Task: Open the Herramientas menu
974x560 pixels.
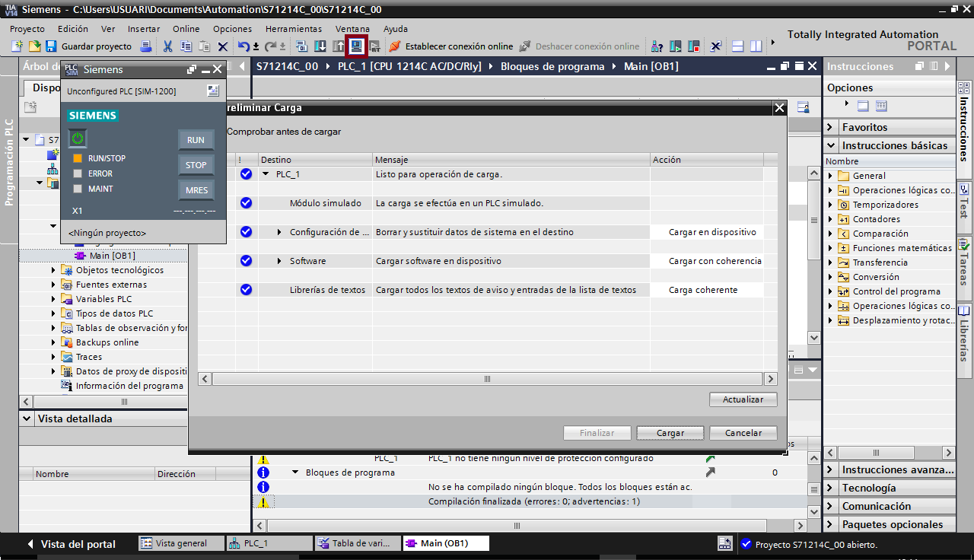Action: coord(293,29)
